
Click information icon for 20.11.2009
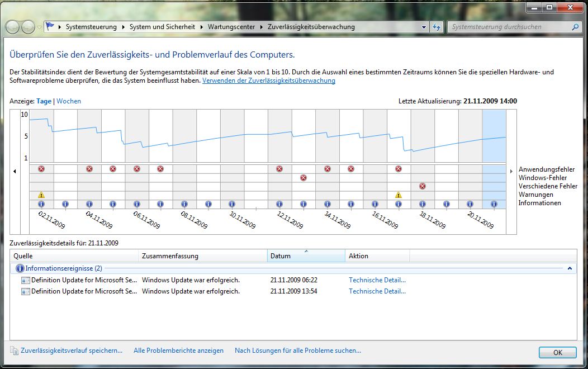[x=470, y=204]
